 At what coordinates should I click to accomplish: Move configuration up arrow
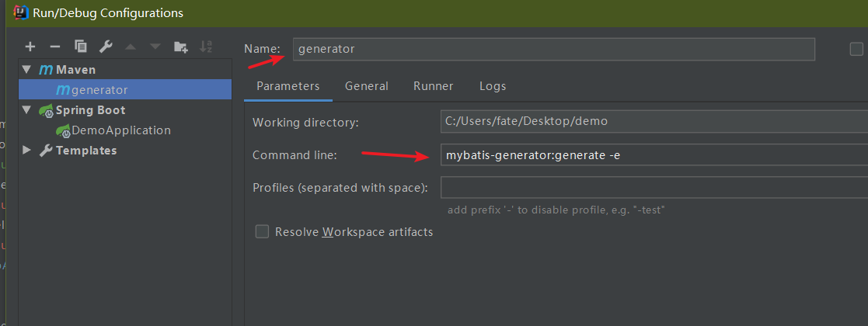131,47
